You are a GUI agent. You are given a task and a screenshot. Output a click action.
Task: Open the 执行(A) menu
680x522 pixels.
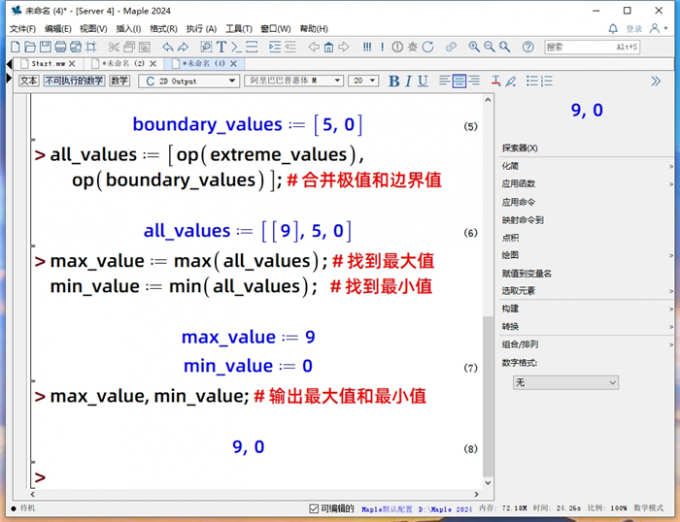click(201, 29)
